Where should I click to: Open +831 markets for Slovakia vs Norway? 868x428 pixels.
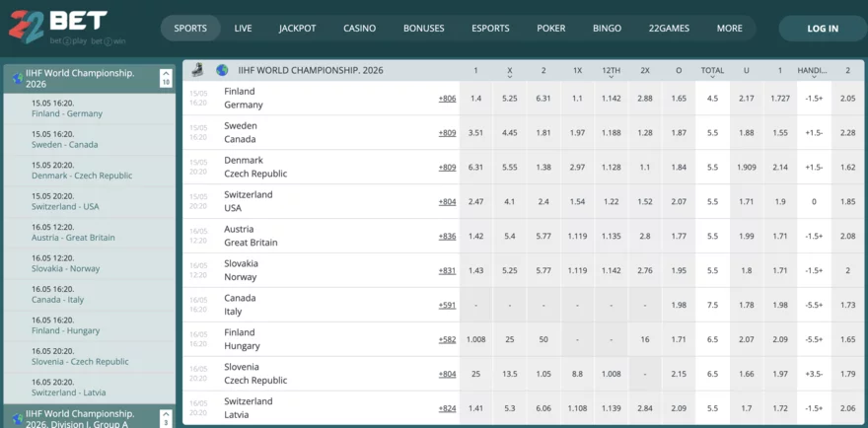447,271
